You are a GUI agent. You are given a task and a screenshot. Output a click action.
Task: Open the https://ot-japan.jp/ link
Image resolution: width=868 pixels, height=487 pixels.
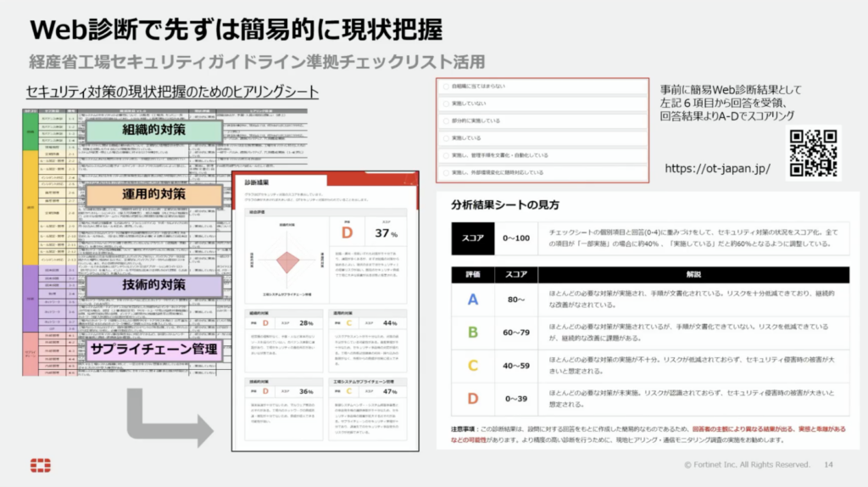717,168
